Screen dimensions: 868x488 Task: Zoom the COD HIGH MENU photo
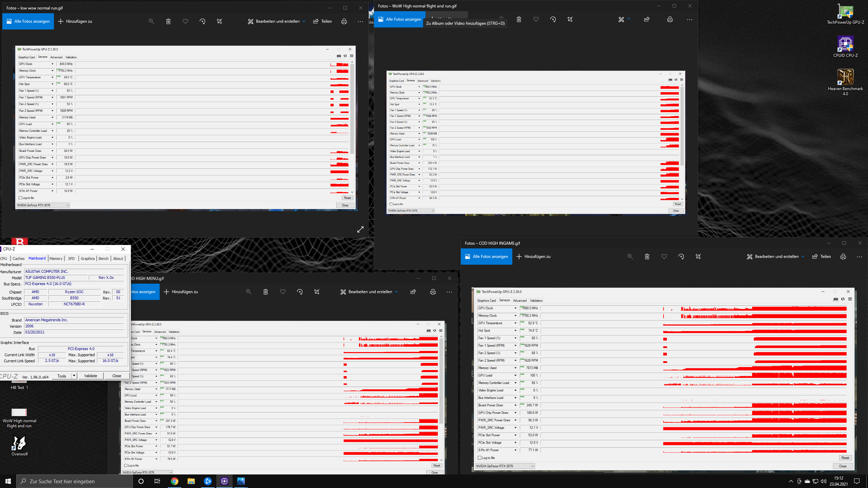(x=249, y=292)
